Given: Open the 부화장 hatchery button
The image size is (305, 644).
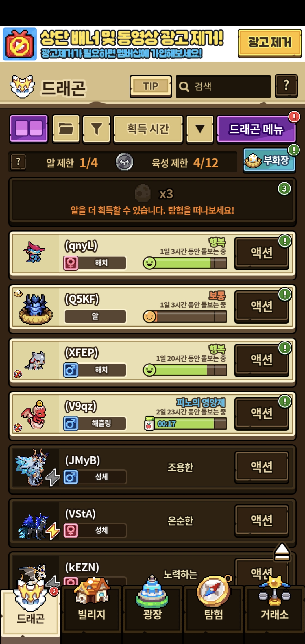Looking at the screenshot, I should coord(269,160).
